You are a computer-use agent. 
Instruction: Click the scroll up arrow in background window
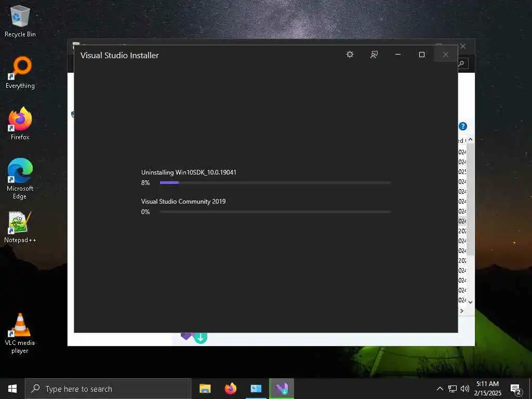click(470, 140)
